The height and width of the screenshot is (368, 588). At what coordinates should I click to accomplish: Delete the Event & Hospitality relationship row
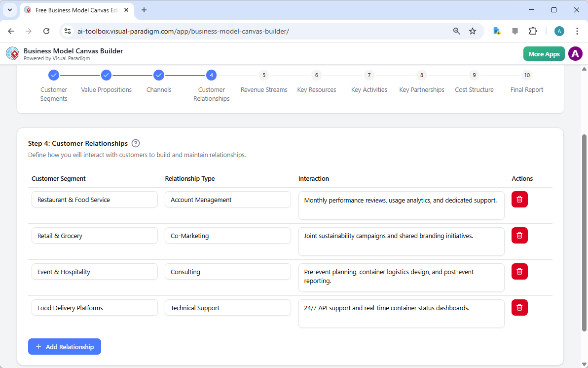(x=519, y=271)
